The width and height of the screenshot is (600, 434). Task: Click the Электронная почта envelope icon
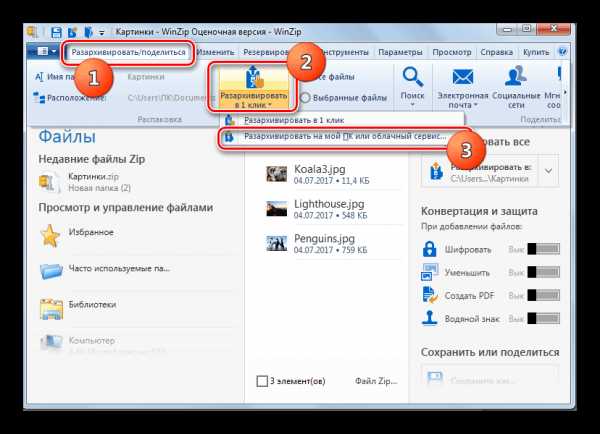(463, 77)
